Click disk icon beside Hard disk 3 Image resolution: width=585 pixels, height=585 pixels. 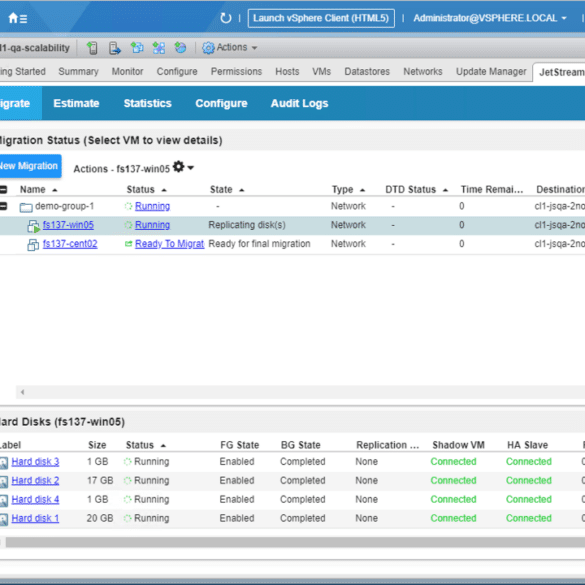[4, 463]
